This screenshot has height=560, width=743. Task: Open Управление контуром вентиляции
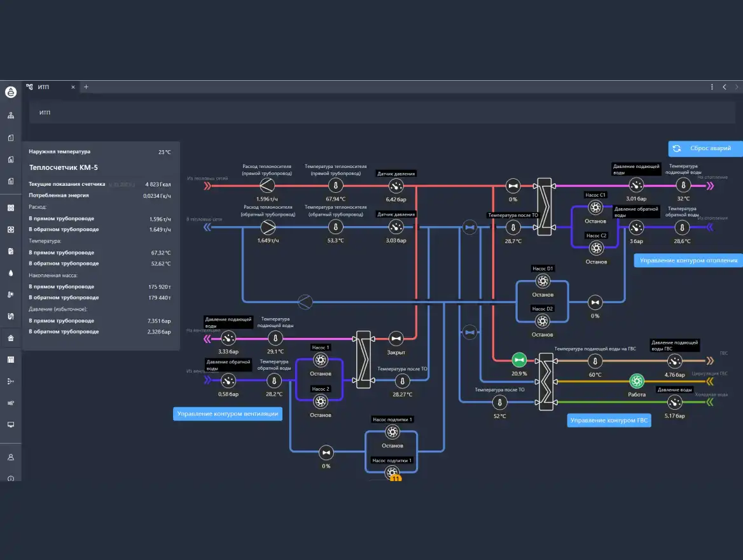[x=228, y=414]
